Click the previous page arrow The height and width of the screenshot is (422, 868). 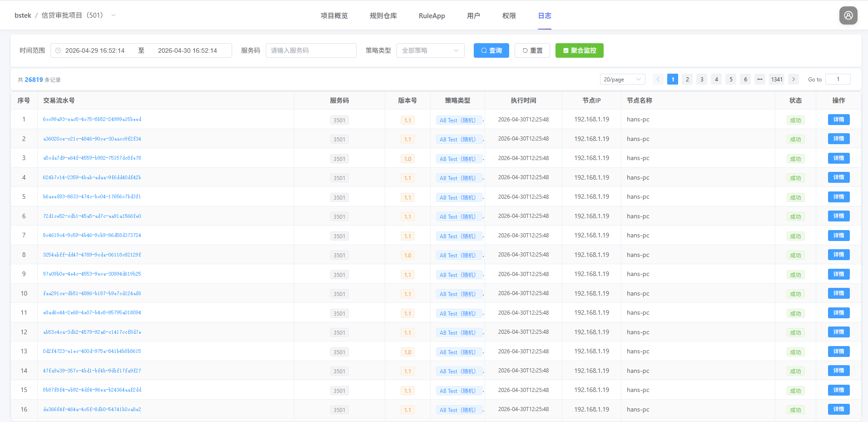(x=658, y=79)
